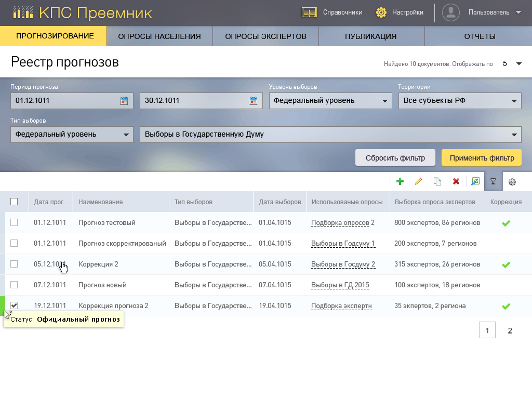This screenshot has height=399, width=532.
Task: Select page 1 in pagination
Action: coord(487,330)
